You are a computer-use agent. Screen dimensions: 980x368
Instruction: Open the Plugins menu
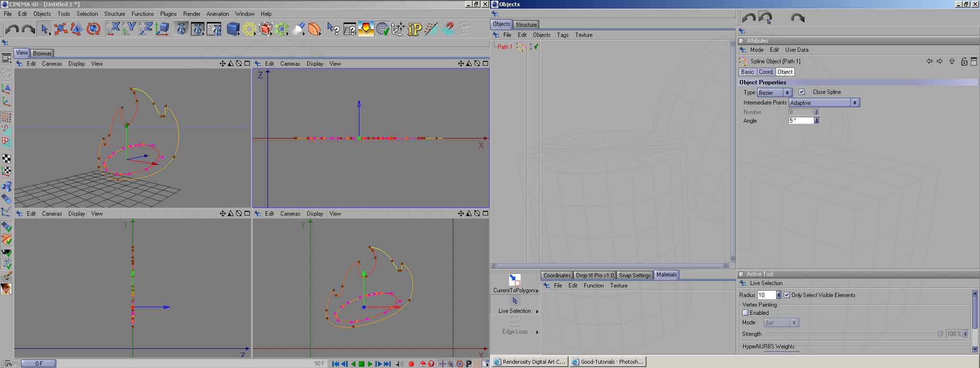point(168,14)
